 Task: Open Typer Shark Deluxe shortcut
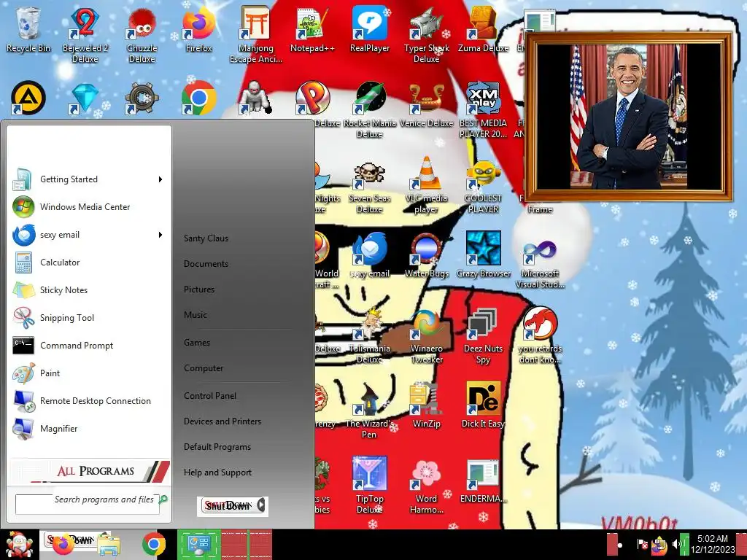[426, 35]
